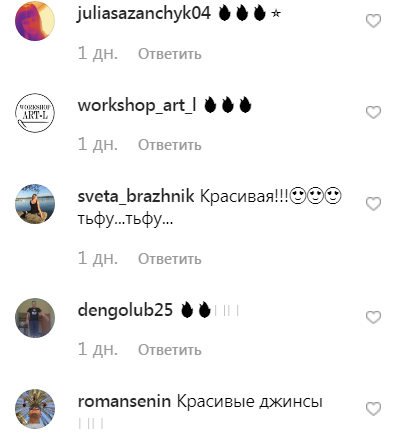Click the 1 дн. timestamp under dengolub25
The width and height of the screenshot is (401, 438).
[98, 350]
